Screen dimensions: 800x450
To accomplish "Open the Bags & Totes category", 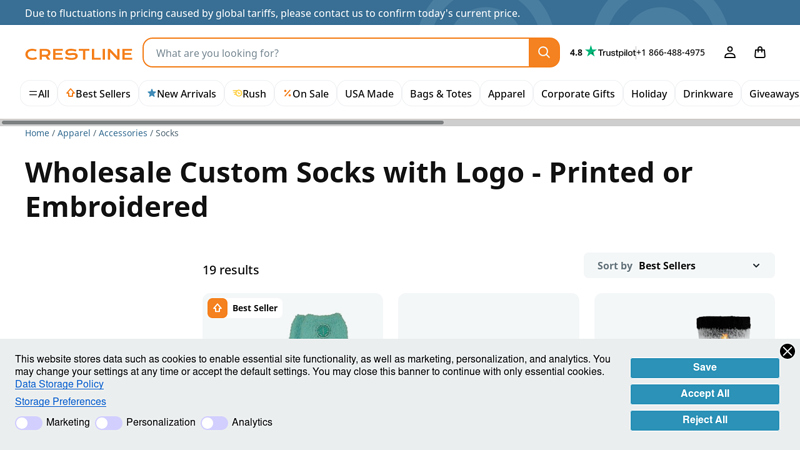I will click(441, 94).
